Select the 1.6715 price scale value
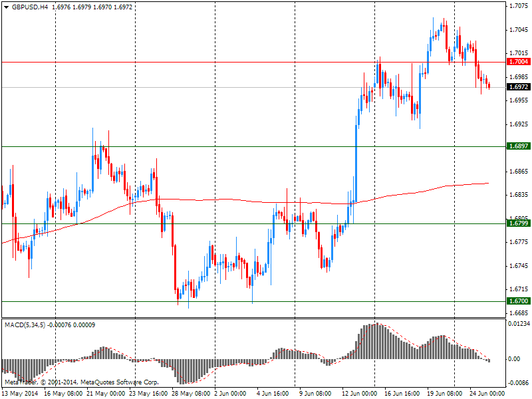532x399 pixels. (x=519, y=289)
